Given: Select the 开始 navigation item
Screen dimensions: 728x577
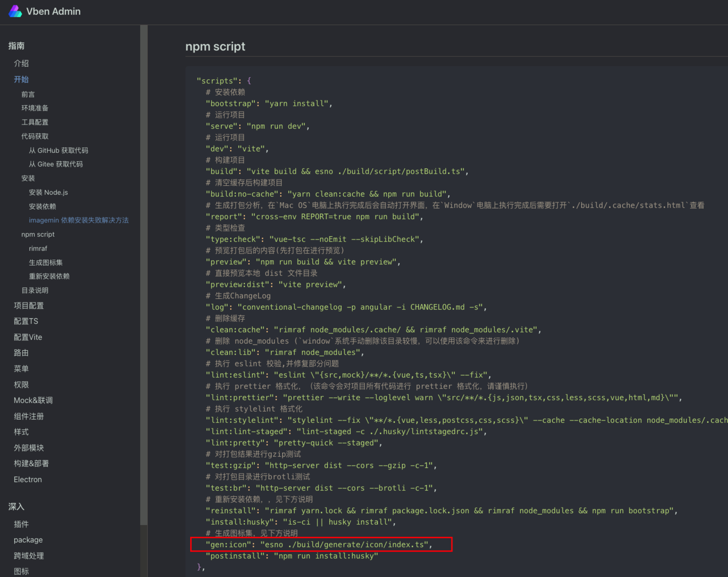Looking at the screenshot, I should pyautogui.click(x=21, y=79).
